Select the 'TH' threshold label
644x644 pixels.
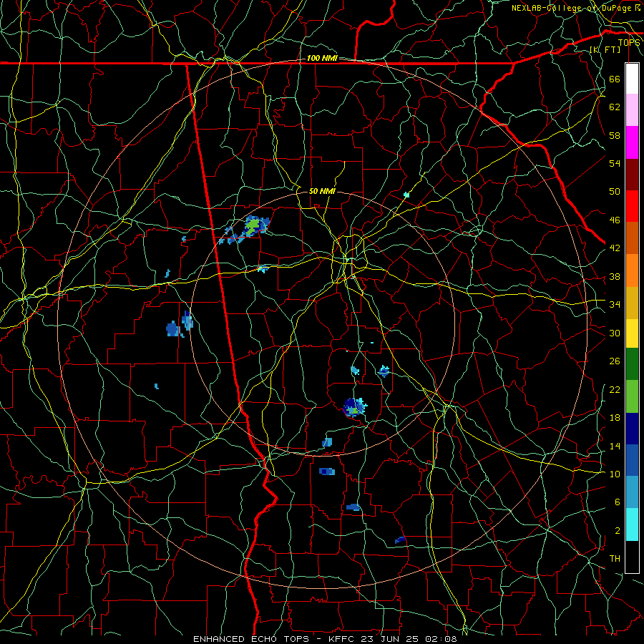[x=615, y=559]
